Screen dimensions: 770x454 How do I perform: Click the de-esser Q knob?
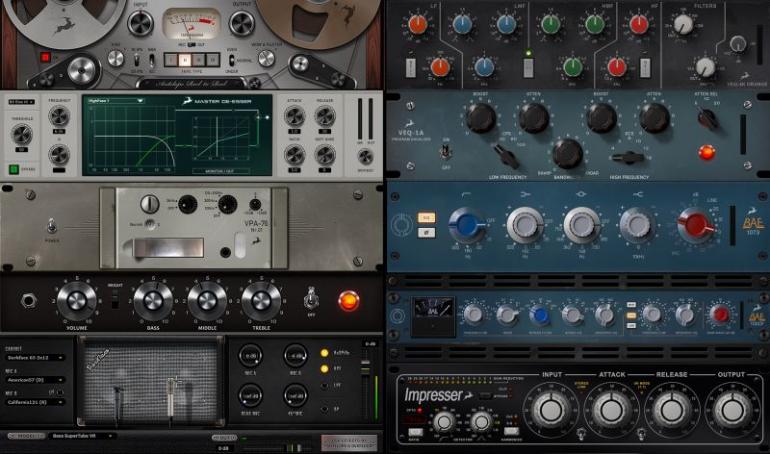pyautogui.click(x=59, y=155)
